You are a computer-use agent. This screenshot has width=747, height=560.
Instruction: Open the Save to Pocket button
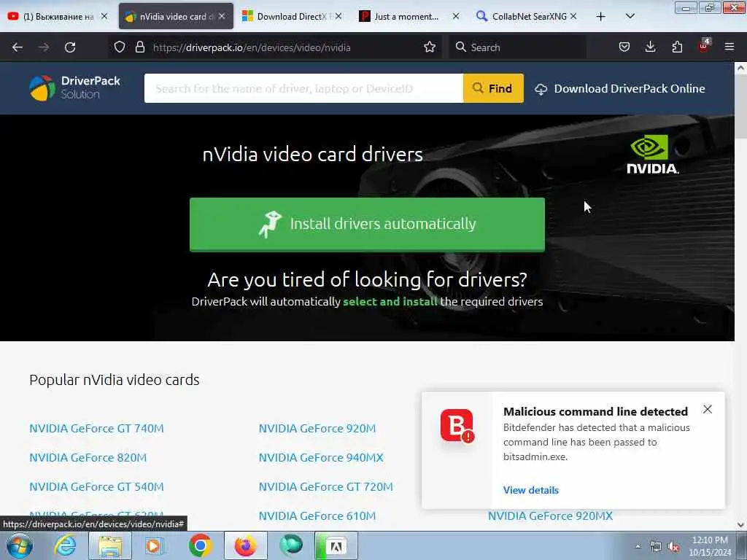624,47
